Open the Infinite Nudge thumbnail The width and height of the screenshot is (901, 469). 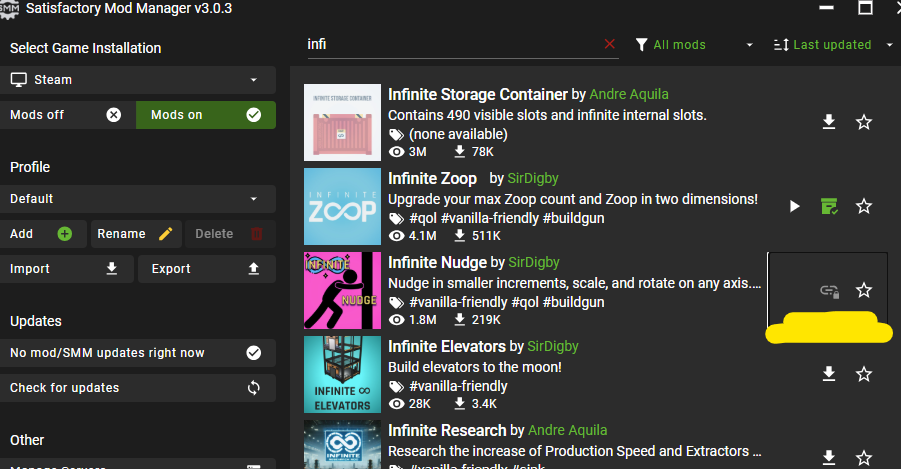tap(342, 290)
